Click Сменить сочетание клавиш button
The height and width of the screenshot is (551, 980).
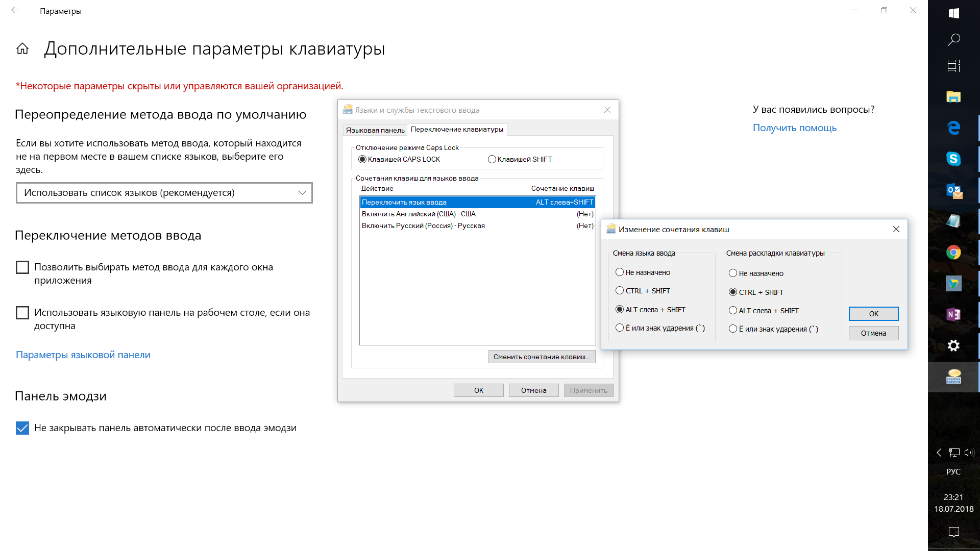pyautogui.click(x=541, y=356)
